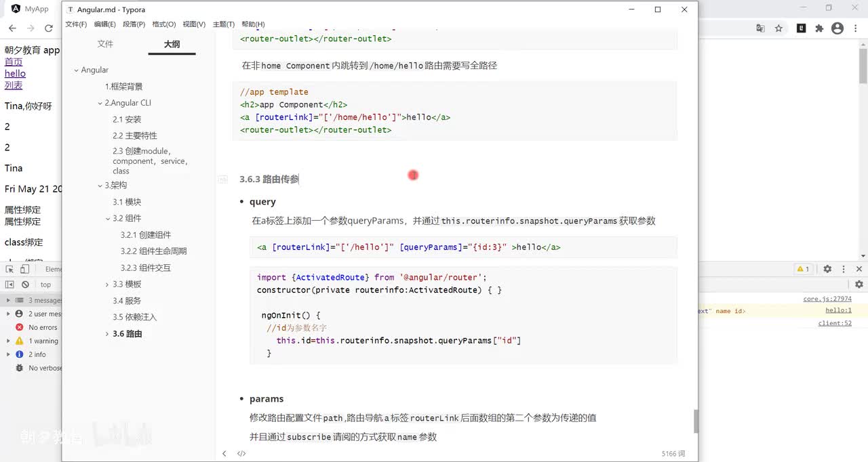Expand the 2 info group
The height and width of the screenshot is (462, 868).
click(8, 354)
